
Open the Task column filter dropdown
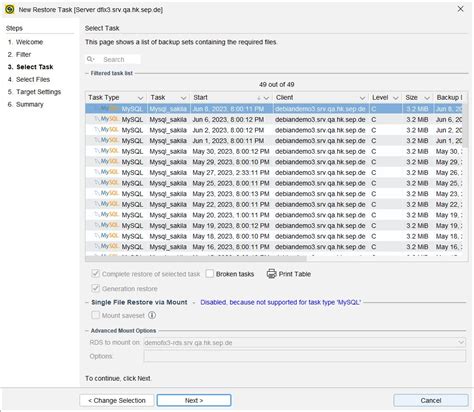coord(183,98)
